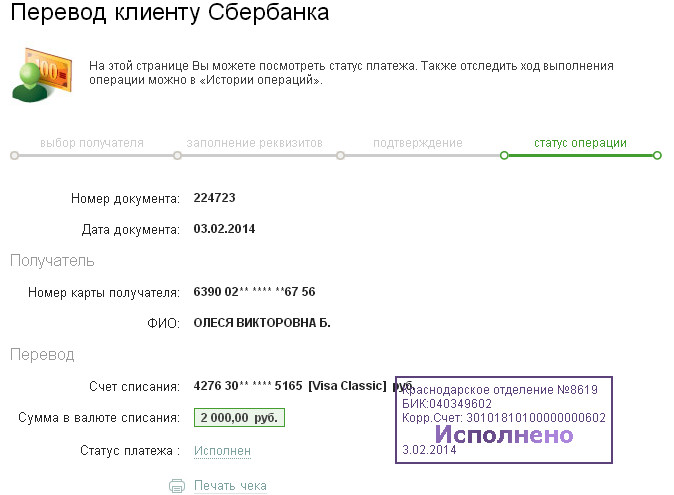Select the заполнение реквизитов step
The image size is (674, 495).
click(x=254, y=143)
